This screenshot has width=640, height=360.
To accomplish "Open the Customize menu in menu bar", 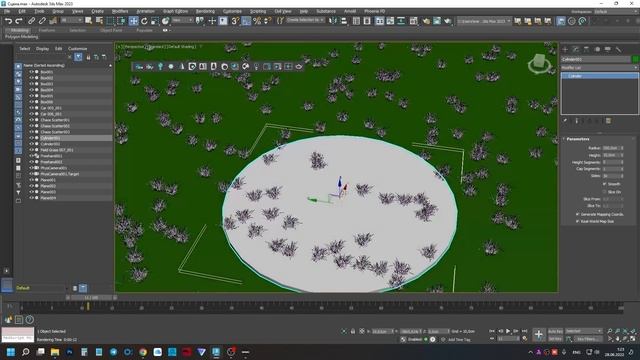I will coord(232,11).
